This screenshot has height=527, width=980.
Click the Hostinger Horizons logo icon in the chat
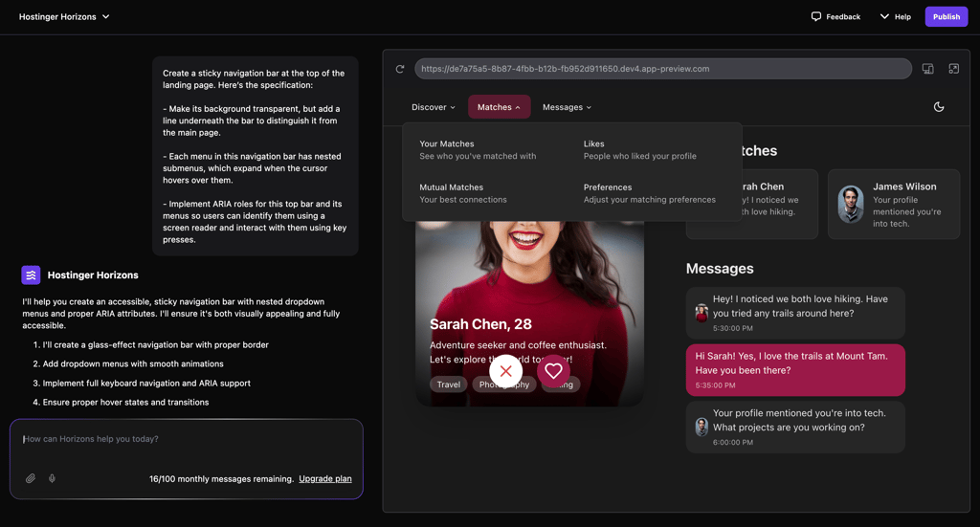click(x=31, y=274)
